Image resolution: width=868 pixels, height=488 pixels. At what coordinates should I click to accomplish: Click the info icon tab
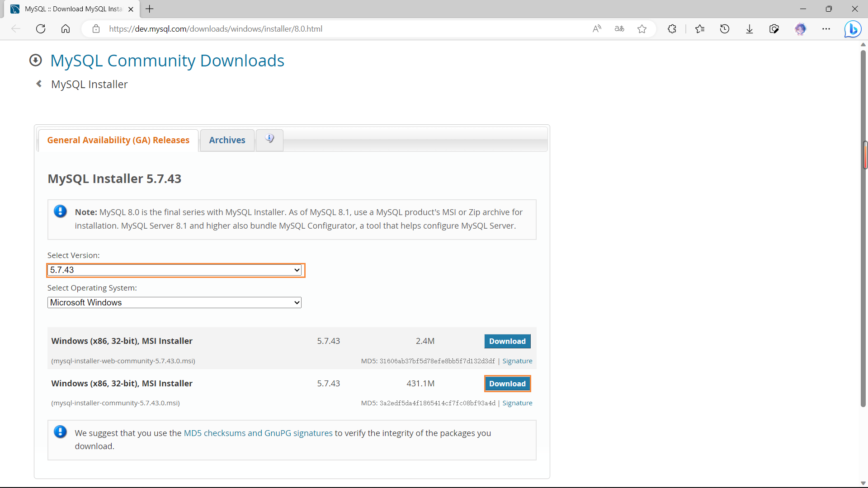coord(269,140)
